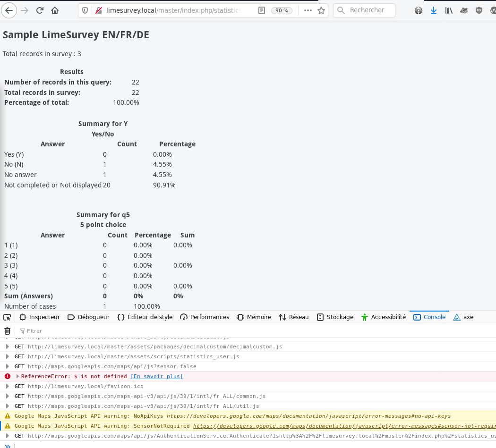The height and width of the screenshot is (448, 496).
Task: Switch to the Réseau tab
Action: [294, 317]
